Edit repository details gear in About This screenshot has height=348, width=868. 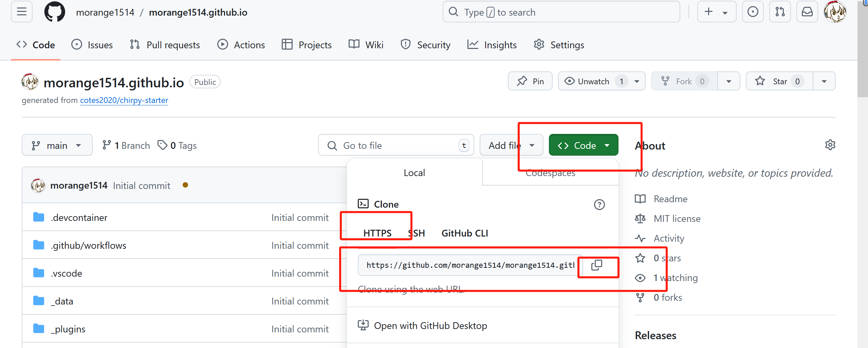pyautogui.click(x=830, y=145)
